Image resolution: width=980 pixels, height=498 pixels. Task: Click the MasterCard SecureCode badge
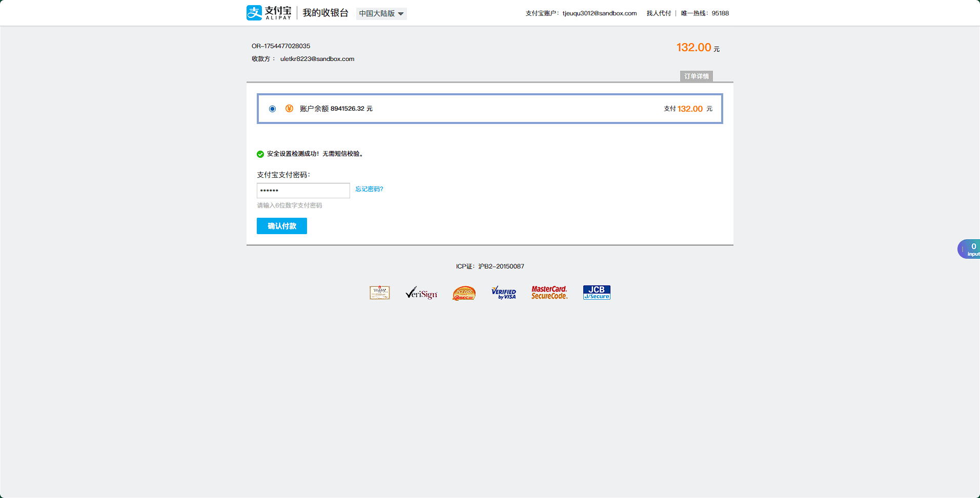[549, 293]
